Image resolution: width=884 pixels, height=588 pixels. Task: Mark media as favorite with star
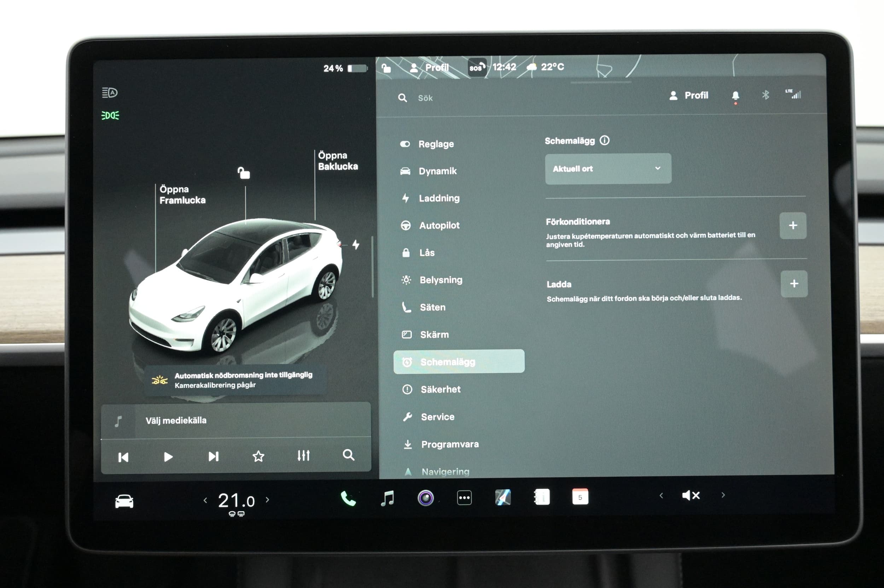(x=258, y=456)
